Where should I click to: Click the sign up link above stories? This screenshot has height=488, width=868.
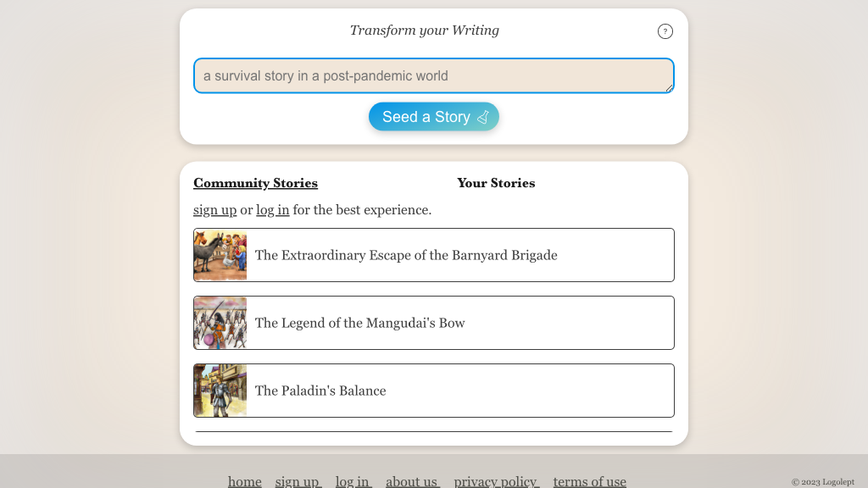coord(214,210)
